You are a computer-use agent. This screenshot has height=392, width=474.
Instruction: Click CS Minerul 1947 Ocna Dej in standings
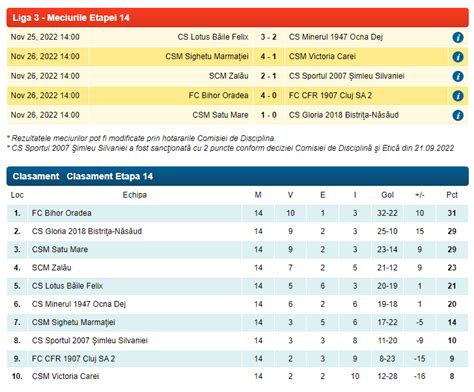point(79,304)
